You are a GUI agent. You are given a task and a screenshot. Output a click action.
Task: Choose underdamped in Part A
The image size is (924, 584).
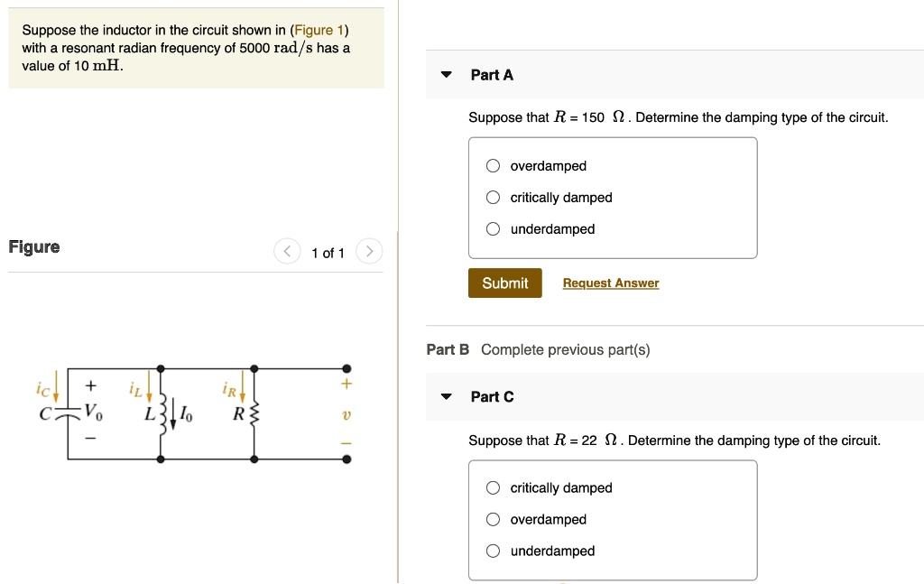pyautogui.click(x=493, y=228)
